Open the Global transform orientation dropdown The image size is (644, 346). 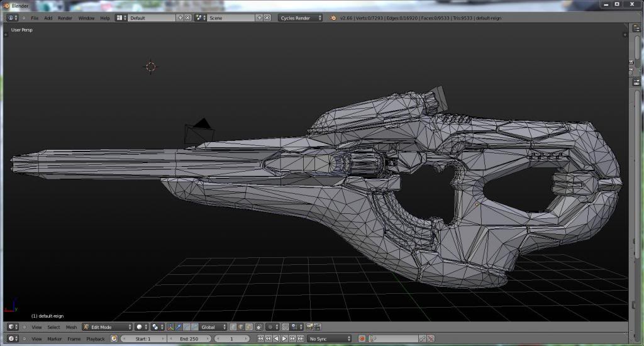tap(213, 327)
